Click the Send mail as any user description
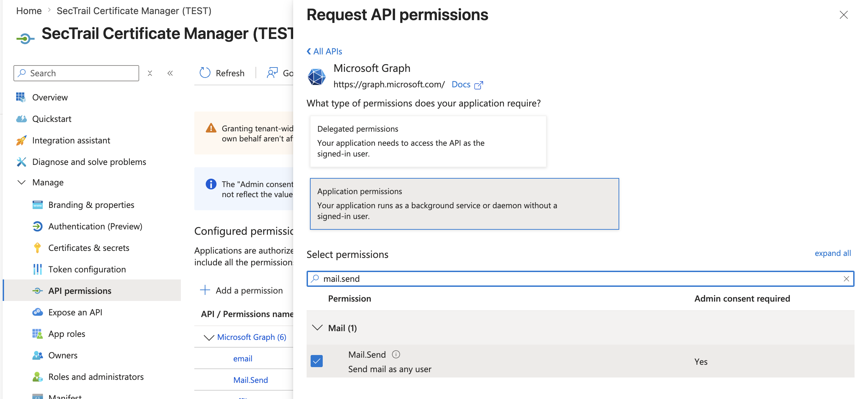 pos(390,369)
